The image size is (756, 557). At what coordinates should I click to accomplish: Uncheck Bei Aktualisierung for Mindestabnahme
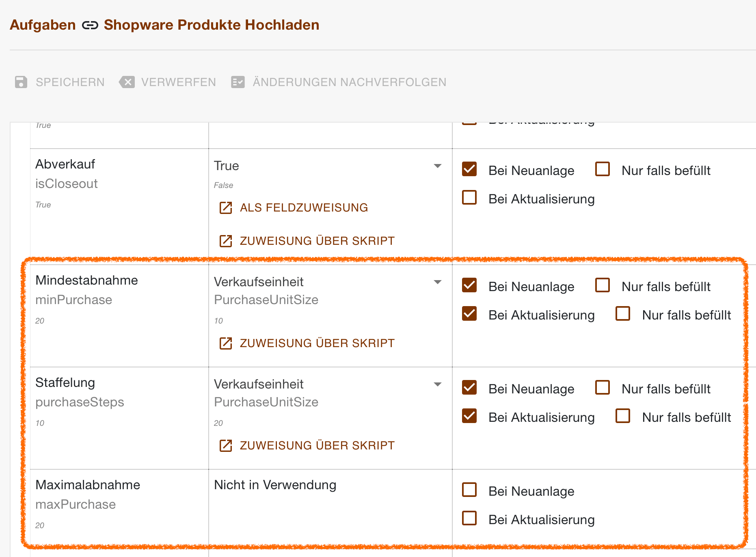tap(469, 313)
